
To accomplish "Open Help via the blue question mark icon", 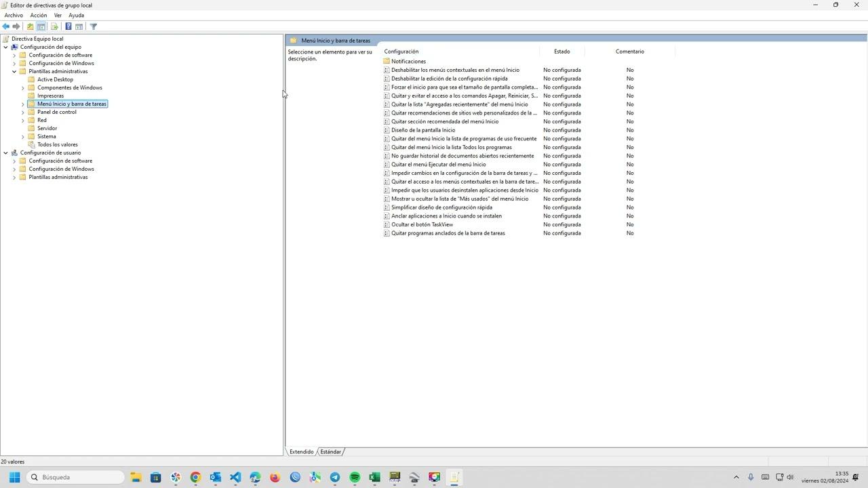I will pos(68,26).
